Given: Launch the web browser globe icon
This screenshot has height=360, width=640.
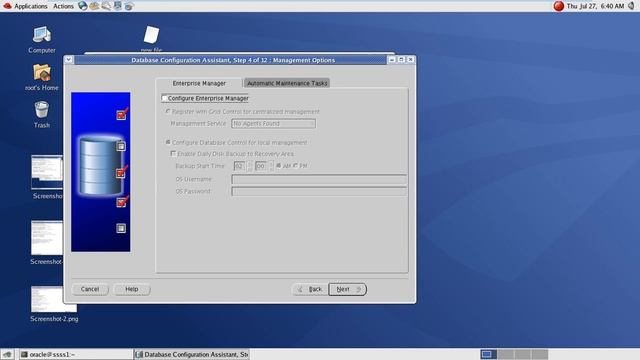Looking at the screenshot, I should pos(83,6).
